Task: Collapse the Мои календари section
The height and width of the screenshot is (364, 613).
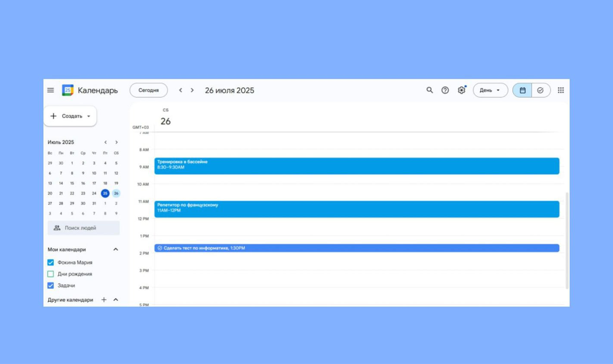Action: click(116, 249)
